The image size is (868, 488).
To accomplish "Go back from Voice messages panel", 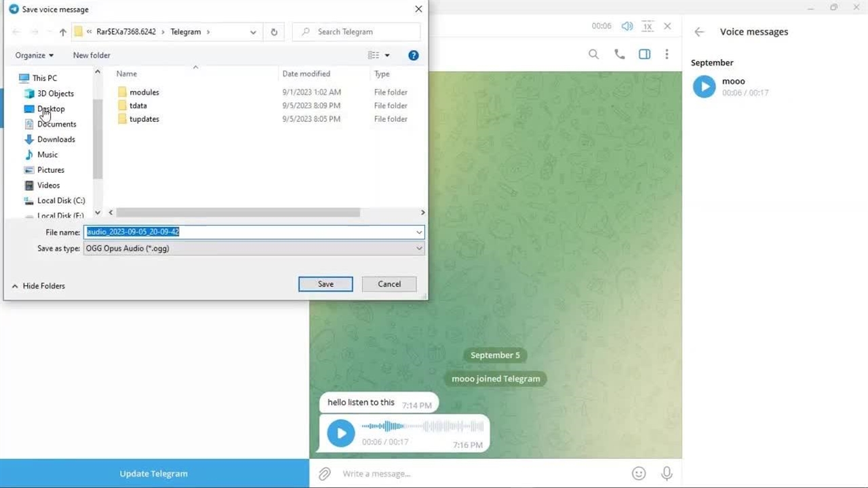I will tap(699, 32).
